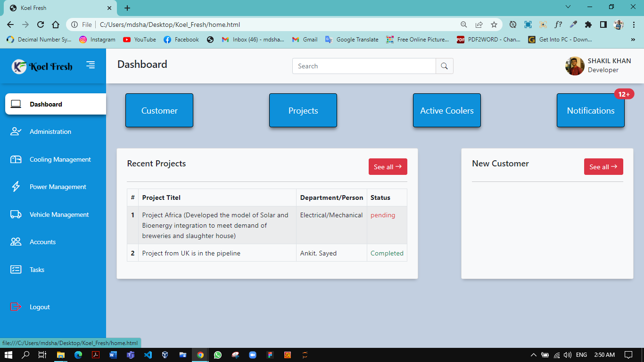Open Shakil Khan profile avatar

click(x=575, y=66)
